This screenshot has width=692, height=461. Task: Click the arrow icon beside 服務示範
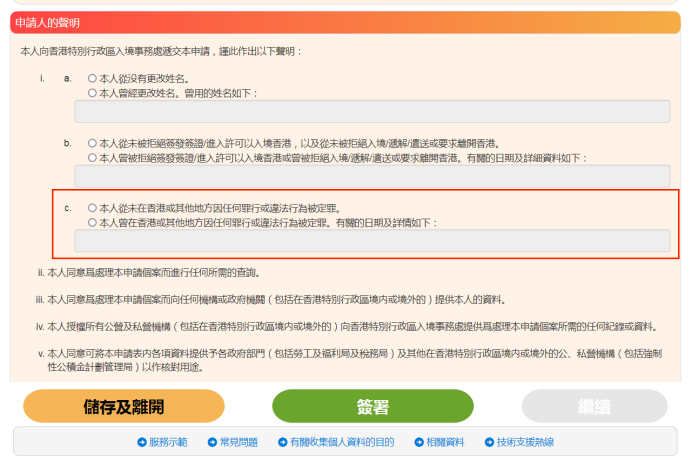coord(142,442)
